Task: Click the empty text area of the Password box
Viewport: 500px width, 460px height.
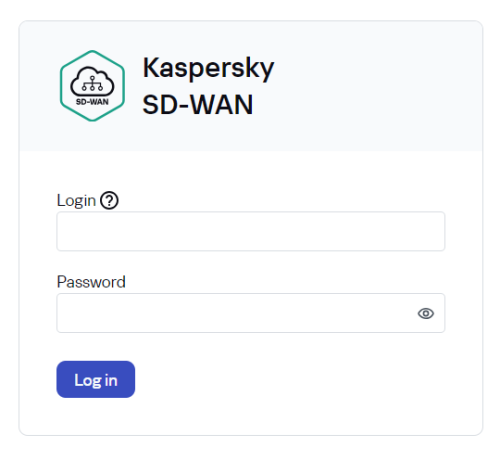Action: click(233, 313)
